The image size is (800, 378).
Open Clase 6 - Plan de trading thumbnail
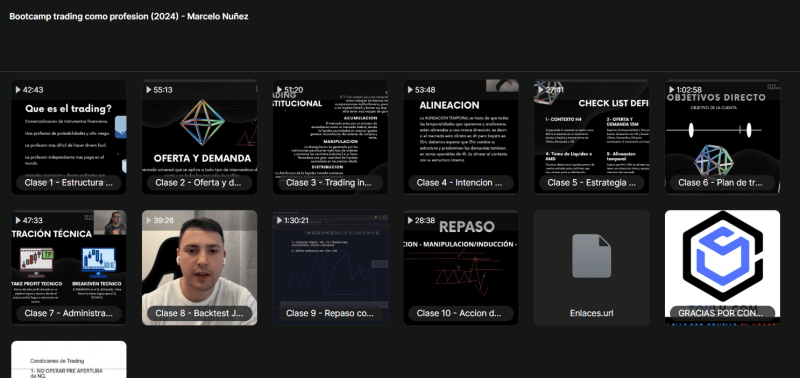click(x=722, y=137)
